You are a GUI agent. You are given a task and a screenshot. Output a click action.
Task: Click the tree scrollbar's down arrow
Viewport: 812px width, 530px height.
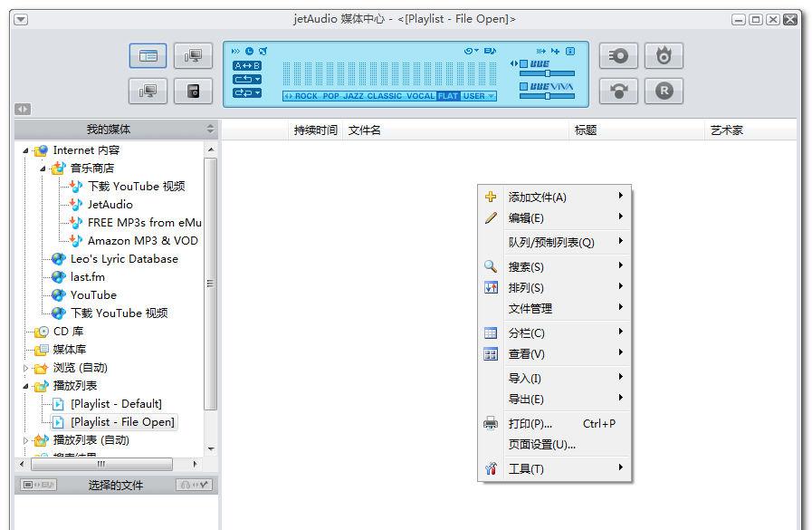(211, 448)
